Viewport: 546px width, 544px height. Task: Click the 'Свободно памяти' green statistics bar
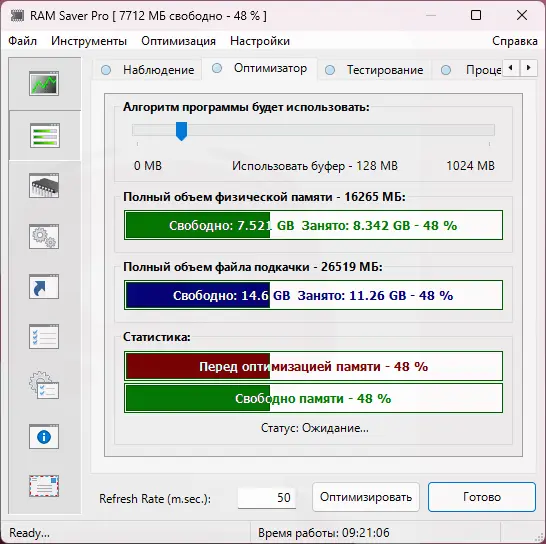pyautogui.click(x=313, y=398)
